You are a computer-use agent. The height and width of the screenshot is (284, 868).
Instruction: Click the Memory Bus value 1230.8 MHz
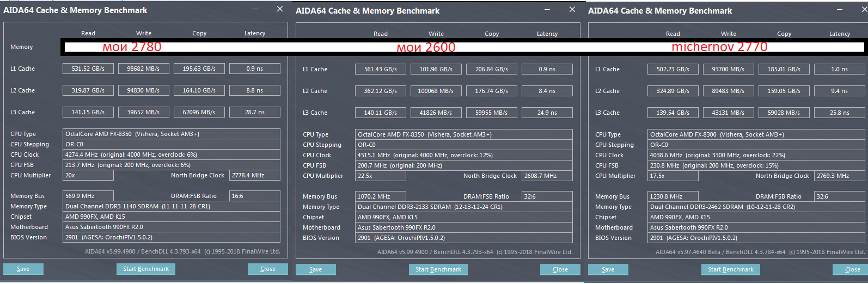[x=673, y=196]
